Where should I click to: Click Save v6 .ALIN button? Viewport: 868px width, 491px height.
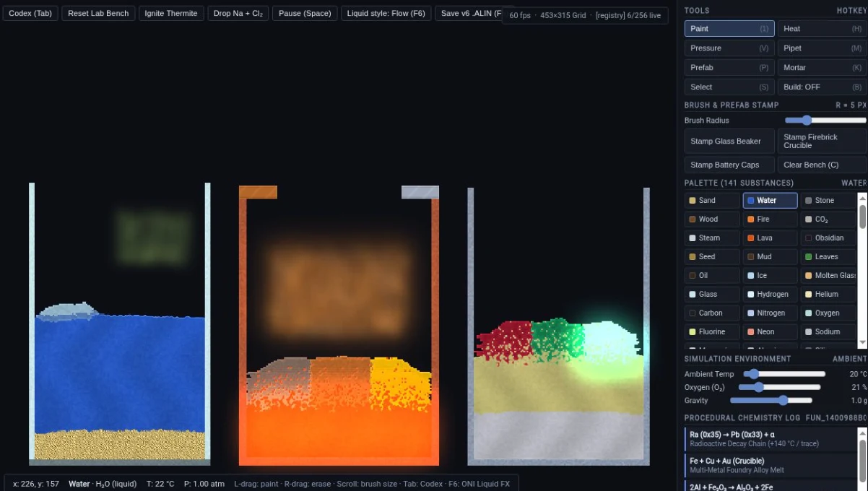point(469,13)
